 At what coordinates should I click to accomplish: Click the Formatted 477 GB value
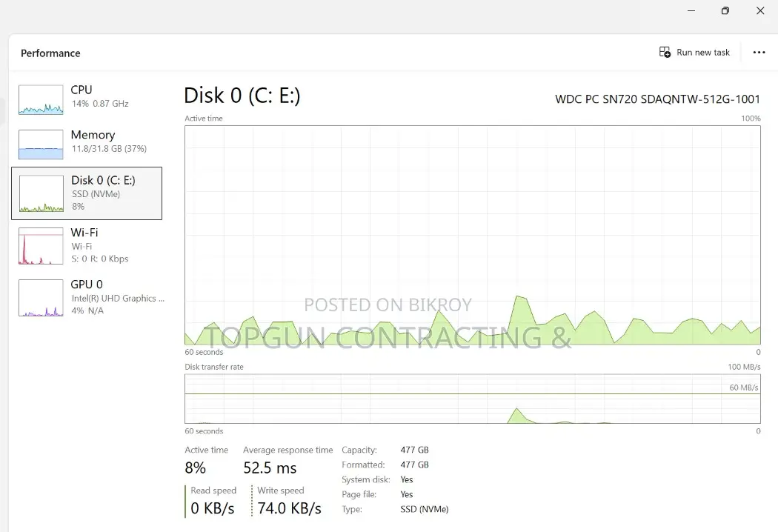tap(414, 465)
